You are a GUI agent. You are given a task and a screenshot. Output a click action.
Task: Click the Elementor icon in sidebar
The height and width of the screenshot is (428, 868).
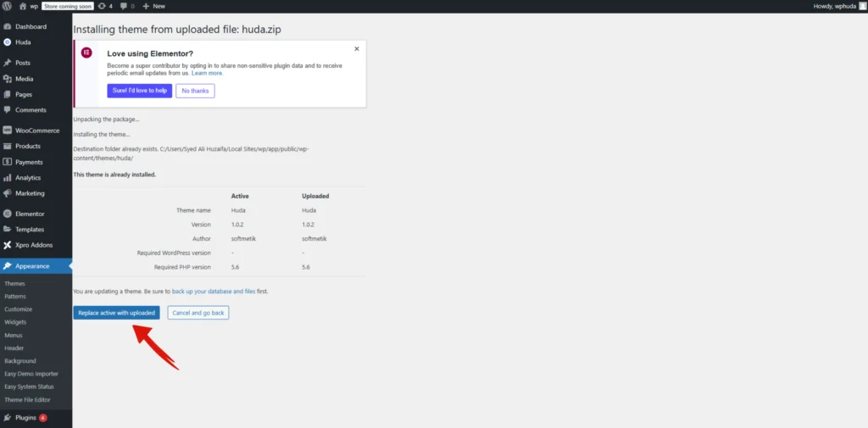coord(7,214)
